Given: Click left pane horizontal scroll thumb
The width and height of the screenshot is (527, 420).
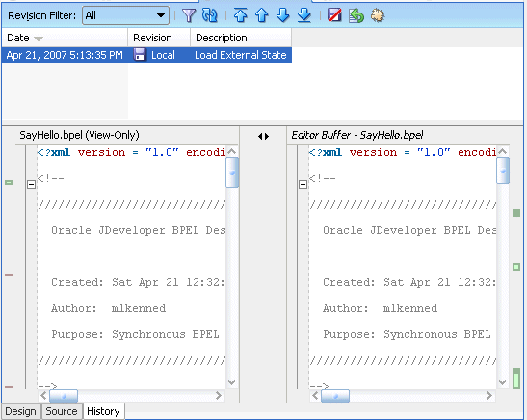Looking at the screenshot, I should coord(64,396).
